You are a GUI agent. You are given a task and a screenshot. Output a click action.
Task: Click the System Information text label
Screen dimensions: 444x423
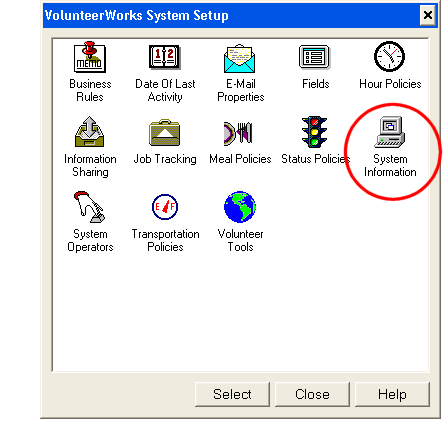pos(390,165)
